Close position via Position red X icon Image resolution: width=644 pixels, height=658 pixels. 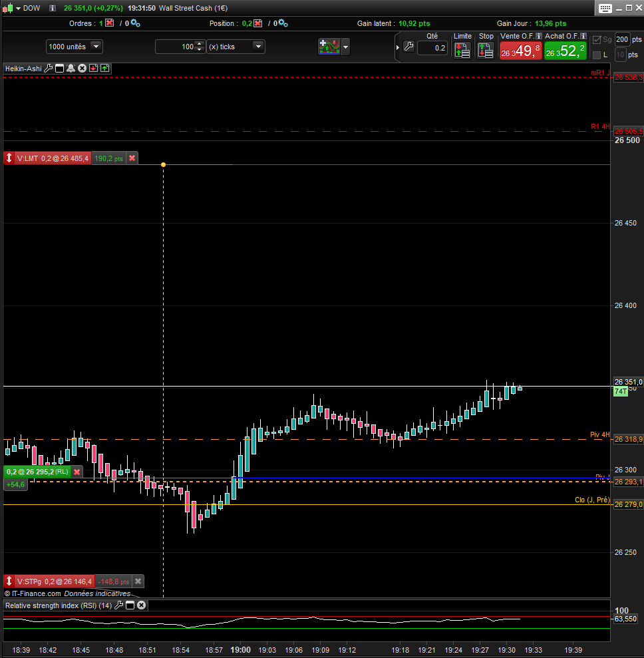click(x=257, y=23)
